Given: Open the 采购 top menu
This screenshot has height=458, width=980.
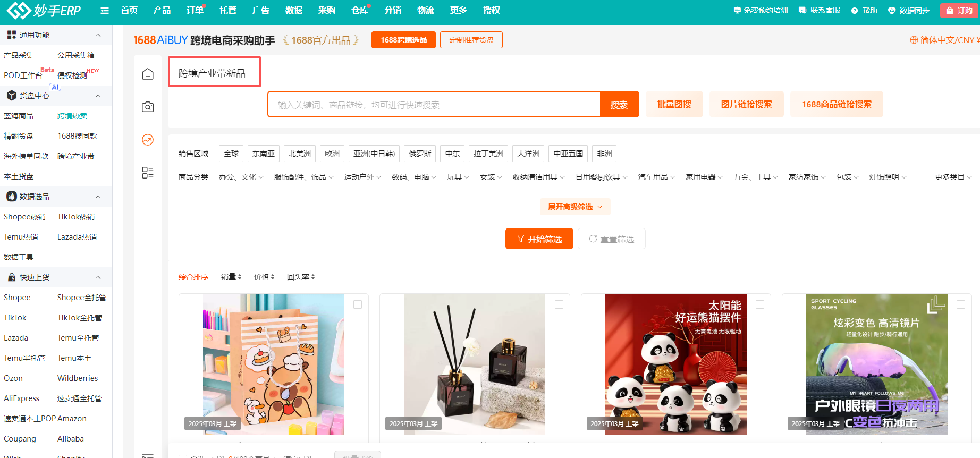Looking at the screenshot, I should click(x=327, y=11).
